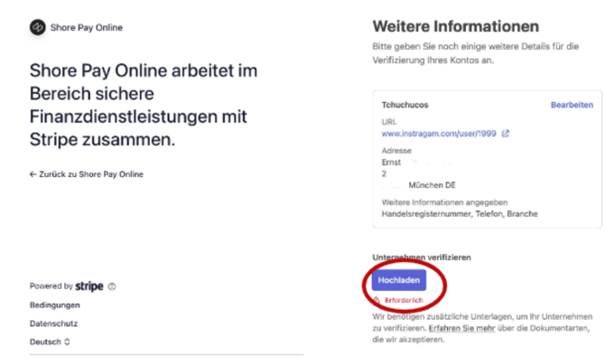Click the Shore Pay Online logo icon
The image size is (605, 364).
[38, 27]
